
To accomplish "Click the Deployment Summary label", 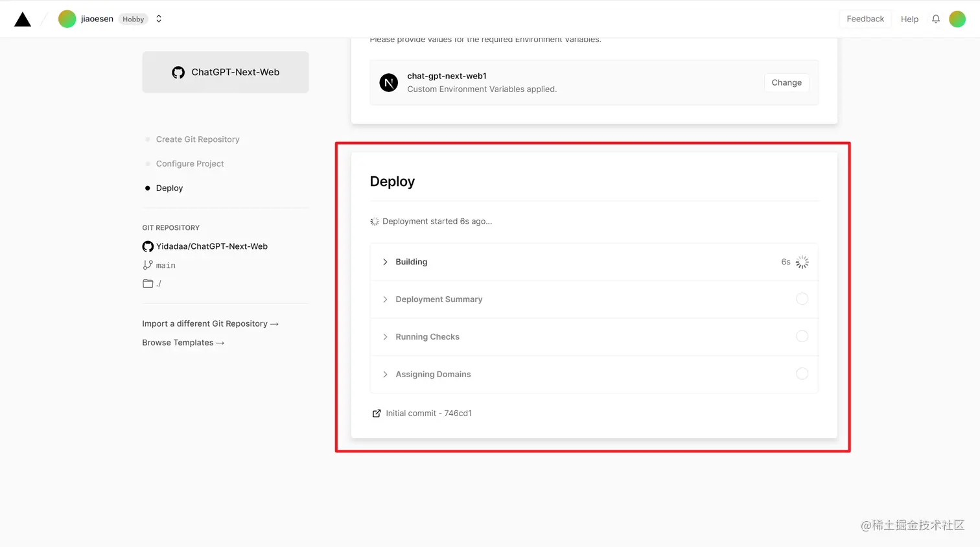I will coord(439,299).
